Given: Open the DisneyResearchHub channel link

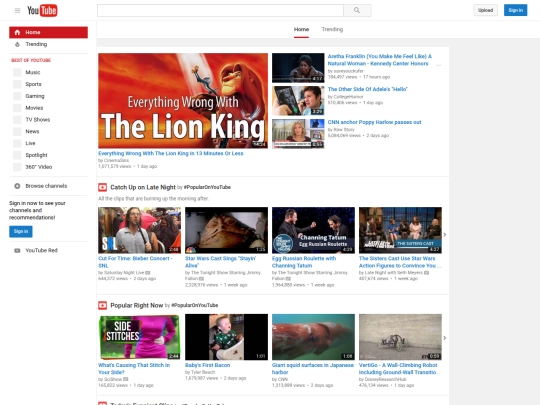Looking at the screenshot, I should pos(385,379).
